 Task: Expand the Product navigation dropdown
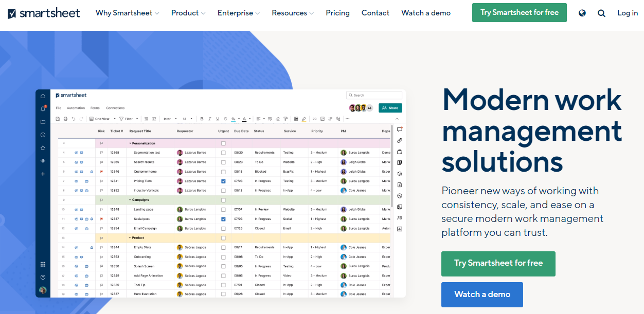tap(188, 13)
